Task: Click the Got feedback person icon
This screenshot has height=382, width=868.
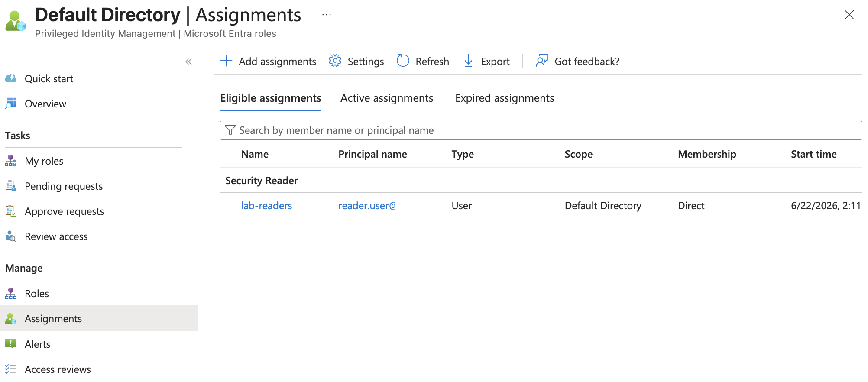Action: pyautogui.click(x=542, y=61)
